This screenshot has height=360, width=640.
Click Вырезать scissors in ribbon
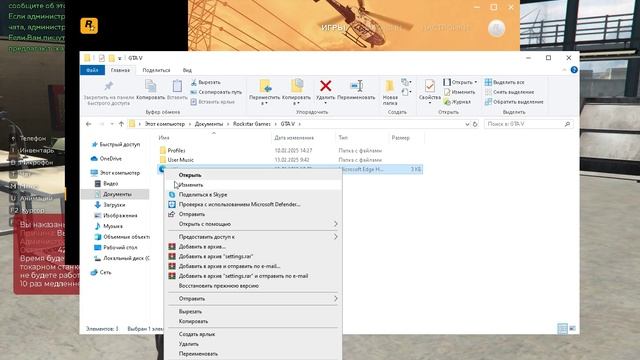click(x=206, y=82)
